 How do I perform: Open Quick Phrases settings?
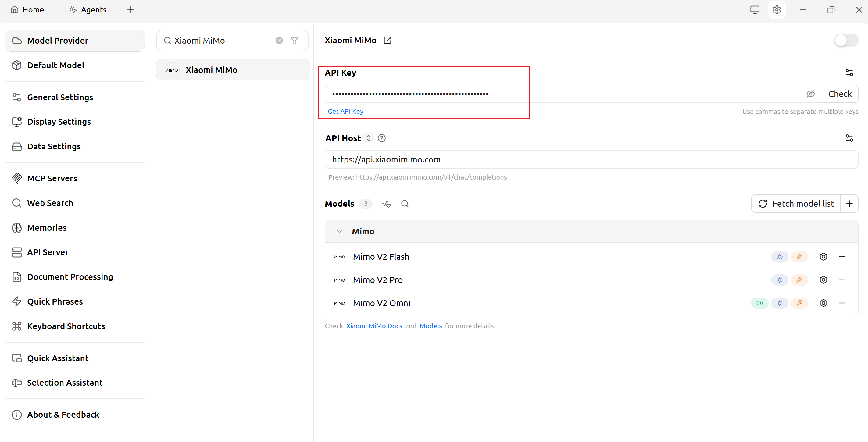click(75, 301)
